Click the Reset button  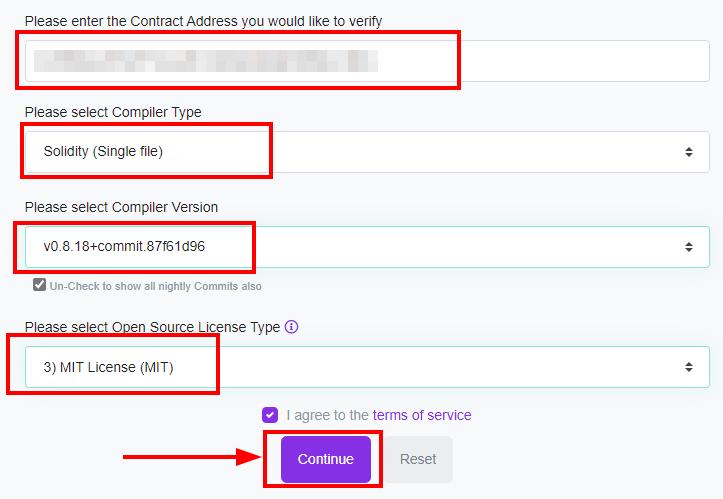coord(418,459)
